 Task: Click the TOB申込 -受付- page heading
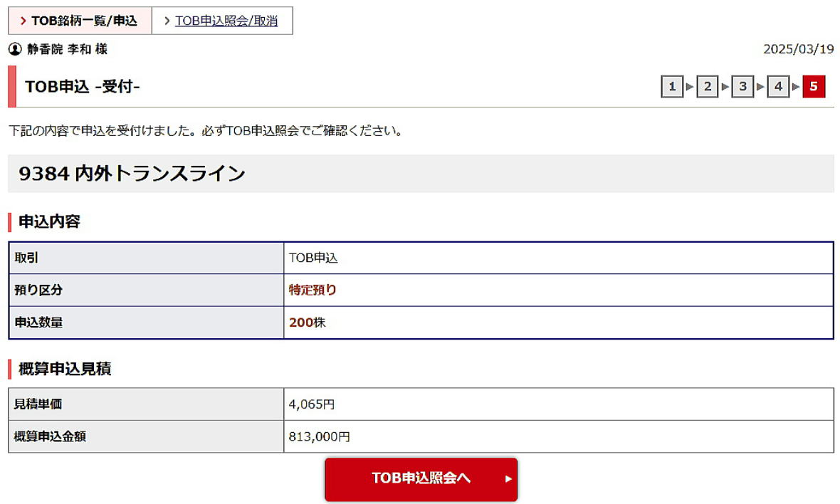[82, 87]
